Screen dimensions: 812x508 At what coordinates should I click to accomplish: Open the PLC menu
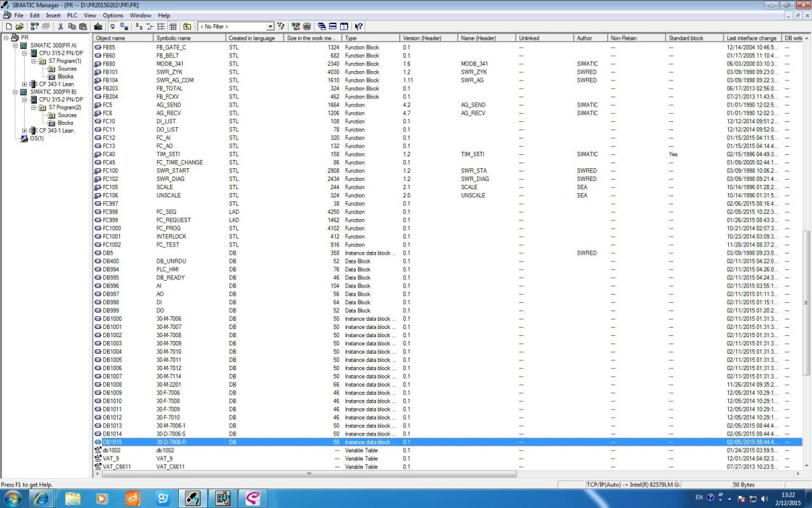point(72,15)
